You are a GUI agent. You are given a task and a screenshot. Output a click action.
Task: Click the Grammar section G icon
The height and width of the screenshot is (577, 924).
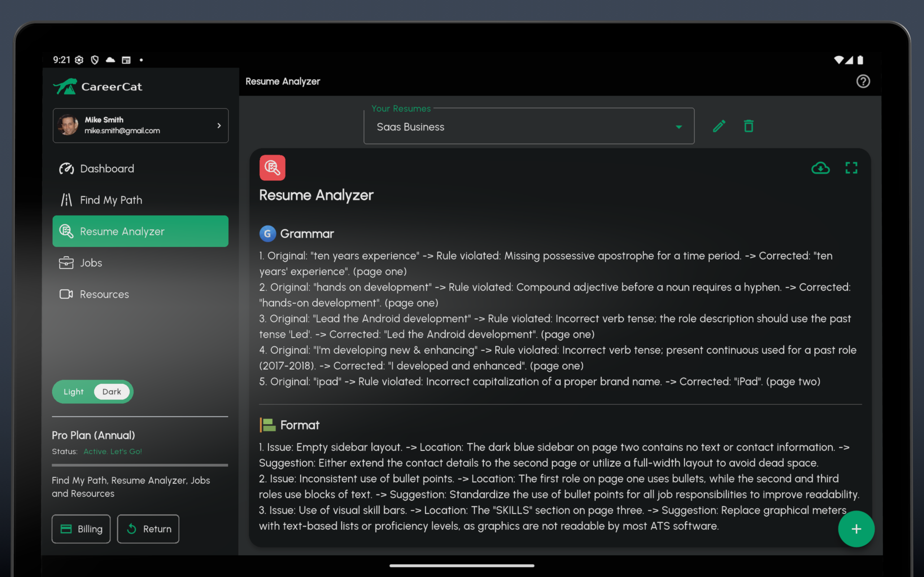(268, 234)
